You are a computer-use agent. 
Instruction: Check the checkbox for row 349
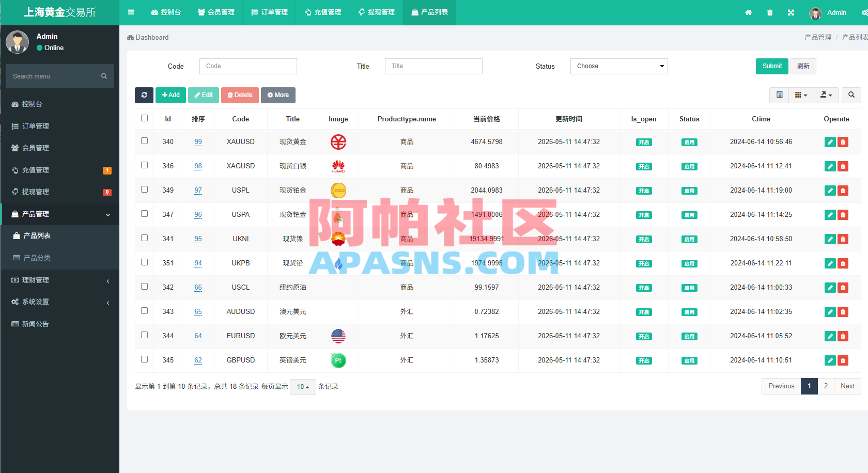(x=145, y=190)
